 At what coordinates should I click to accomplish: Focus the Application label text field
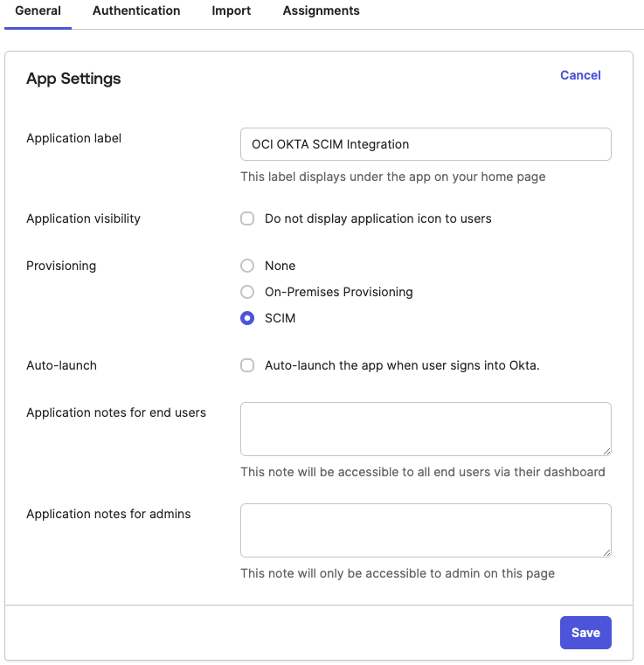click(x=426, y=144)
